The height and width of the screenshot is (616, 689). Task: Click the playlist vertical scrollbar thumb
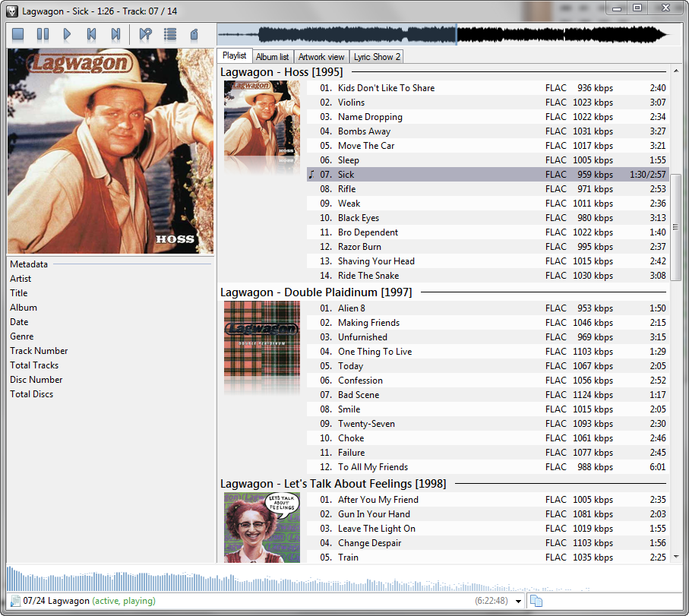click(676, 227)
